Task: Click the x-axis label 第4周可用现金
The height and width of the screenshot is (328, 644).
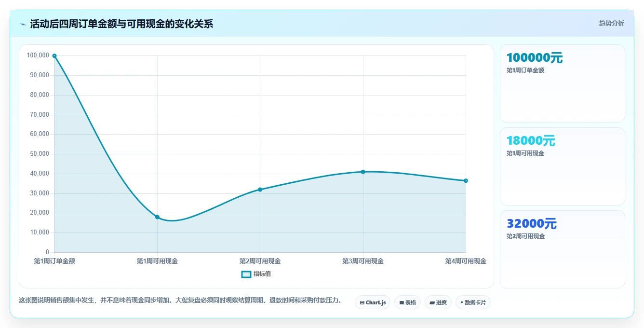Action: click(466, 261)
